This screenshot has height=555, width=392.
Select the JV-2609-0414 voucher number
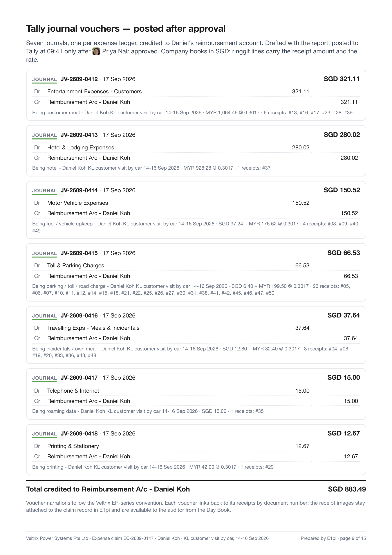(x=79, y=190)
